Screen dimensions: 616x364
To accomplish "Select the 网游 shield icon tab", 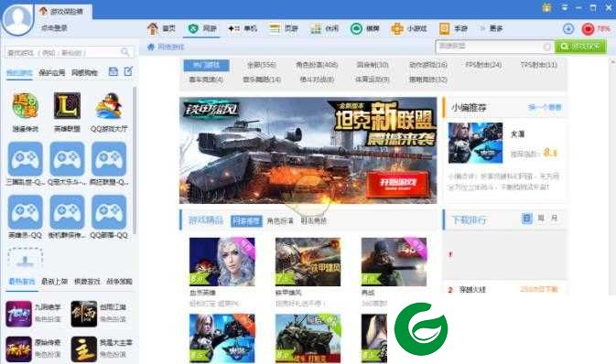I will 193,28.
